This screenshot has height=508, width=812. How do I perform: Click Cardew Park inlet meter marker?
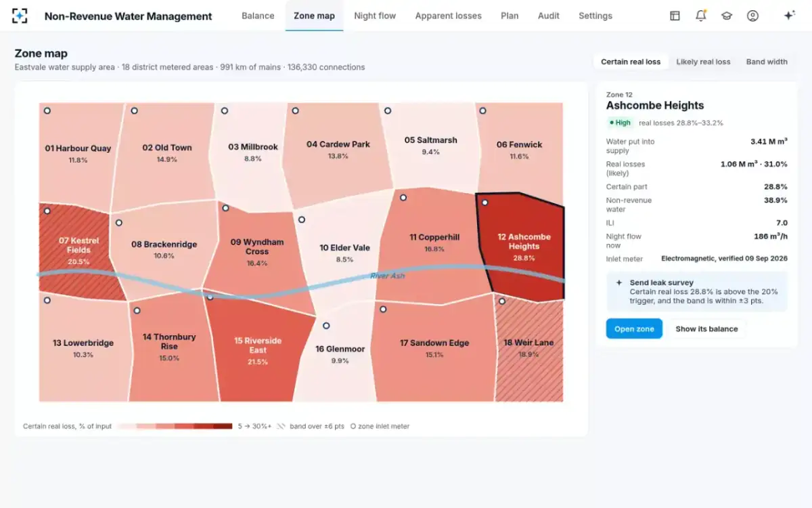[x=294, y=110]
